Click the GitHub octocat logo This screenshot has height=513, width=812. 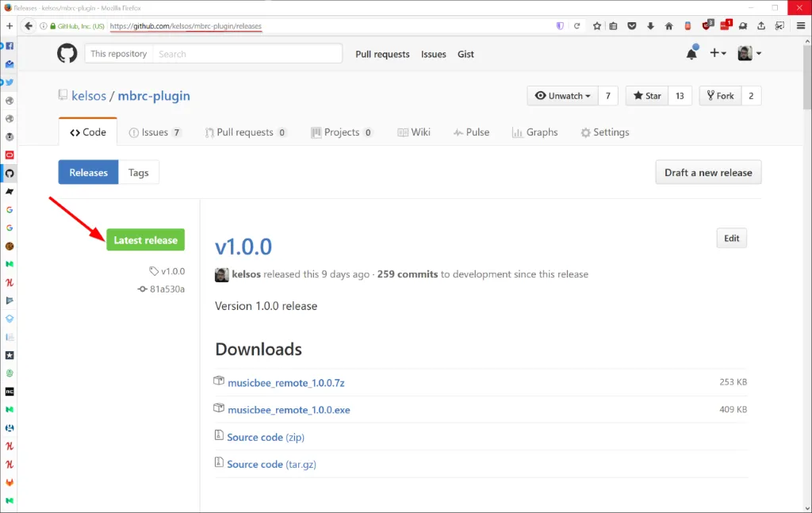(67, 53)
